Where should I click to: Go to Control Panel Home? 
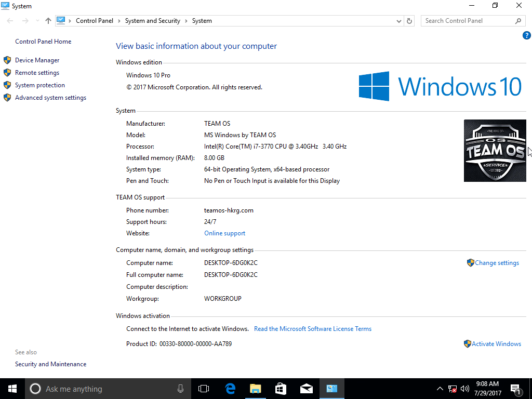tap(43, 42)
